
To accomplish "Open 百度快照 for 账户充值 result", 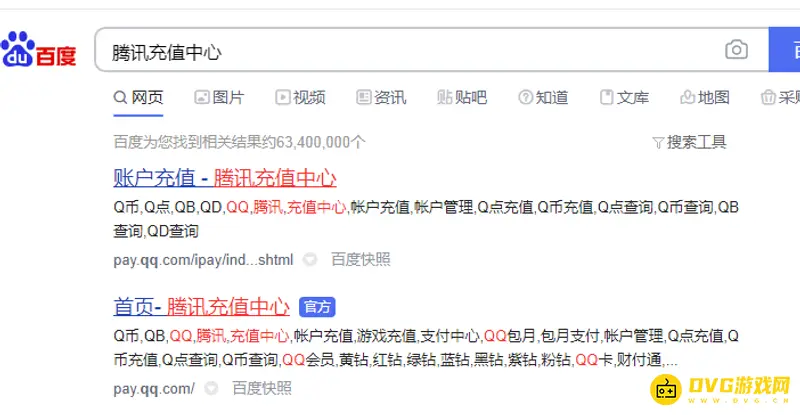I will [361, 259].
